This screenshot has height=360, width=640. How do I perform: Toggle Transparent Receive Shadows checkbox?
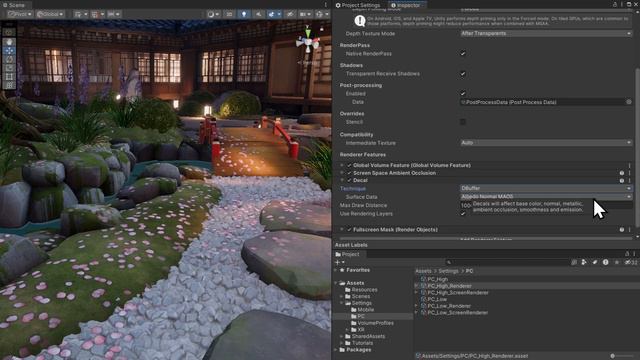[463, 74]
